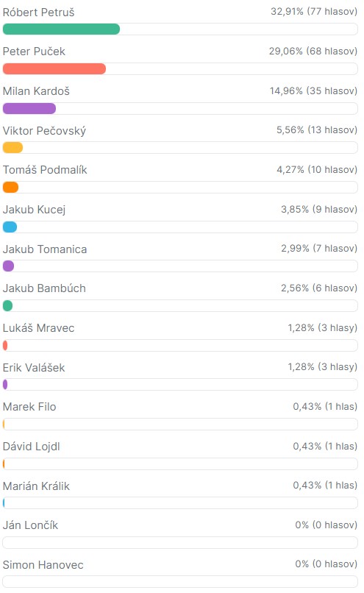Select the name Róbert Petruš

(x=38, y=13)
